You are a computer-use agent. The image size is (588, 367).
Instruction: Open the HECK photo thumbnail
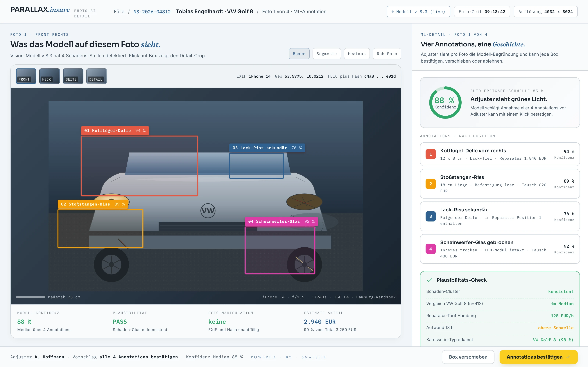click(x=50, y=76)
